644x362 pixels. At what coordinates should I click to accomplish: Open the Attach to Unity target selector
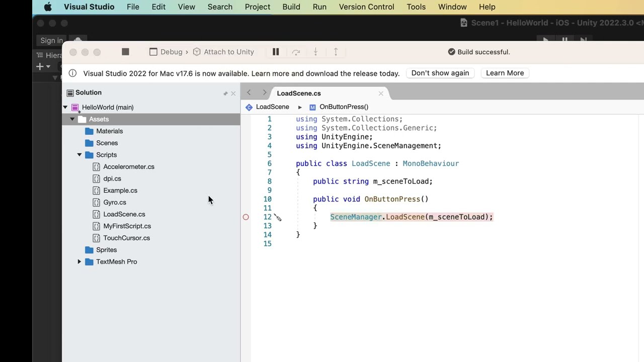pos(224,52)
